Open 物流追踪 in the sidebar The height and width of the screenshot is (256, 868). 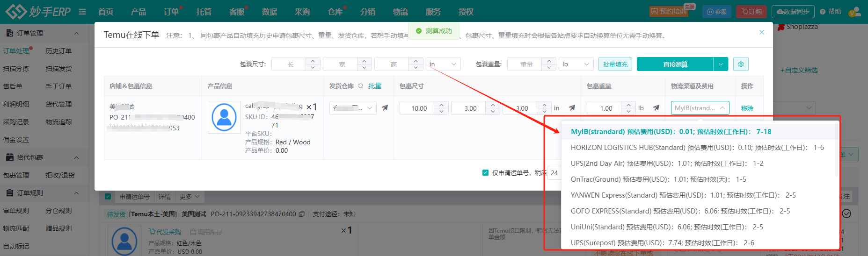tap(58, 122)
